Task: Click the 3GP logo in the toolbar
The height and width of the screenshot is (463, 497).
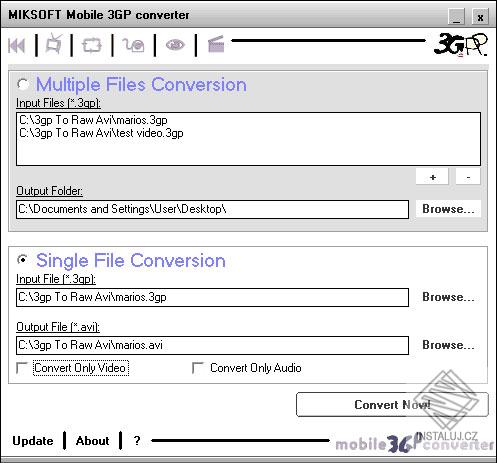Action: click(461, 44)
